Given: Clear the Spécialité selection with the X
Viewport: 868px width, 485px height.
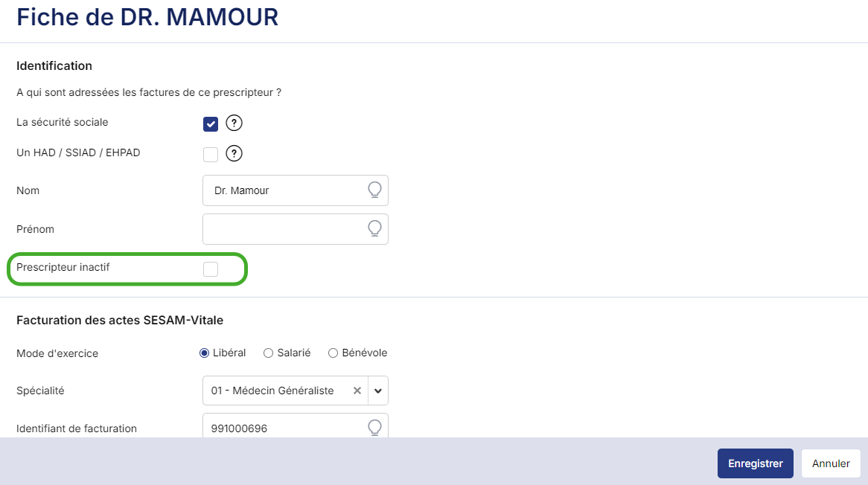Looking at the screenshot, I should pos(357,391).
